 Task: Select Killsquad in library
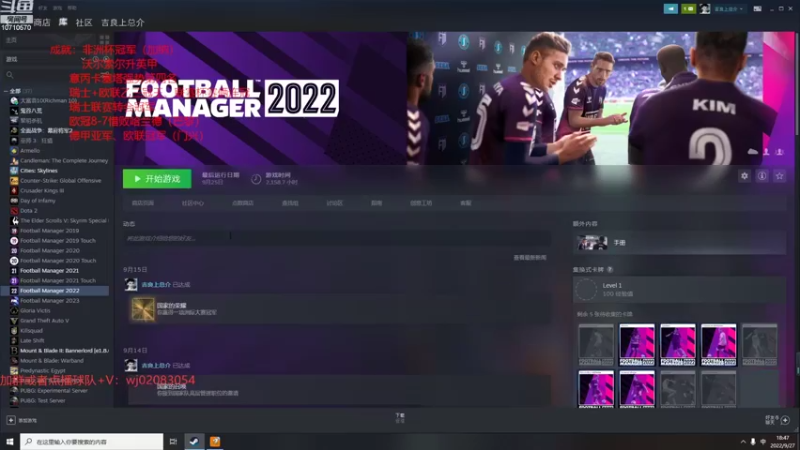(x=31, y=331)
